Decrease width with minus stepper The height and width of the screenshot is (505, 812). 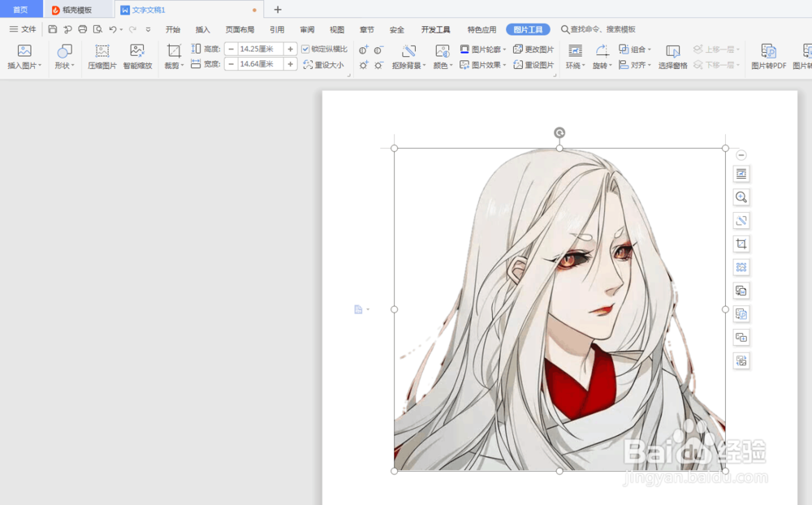(231, 63)
